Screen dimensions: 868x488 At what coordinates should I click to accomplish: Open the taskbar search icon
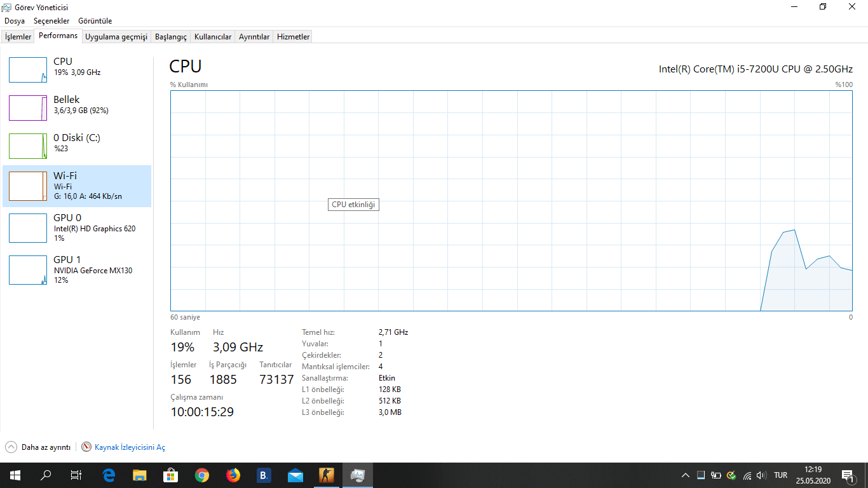tap(46, 475)
